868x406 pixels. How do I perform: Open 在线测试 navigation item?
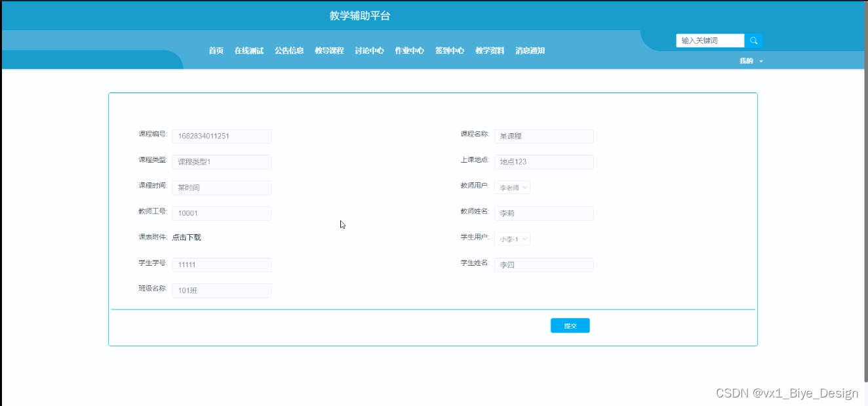coord(249,51)
